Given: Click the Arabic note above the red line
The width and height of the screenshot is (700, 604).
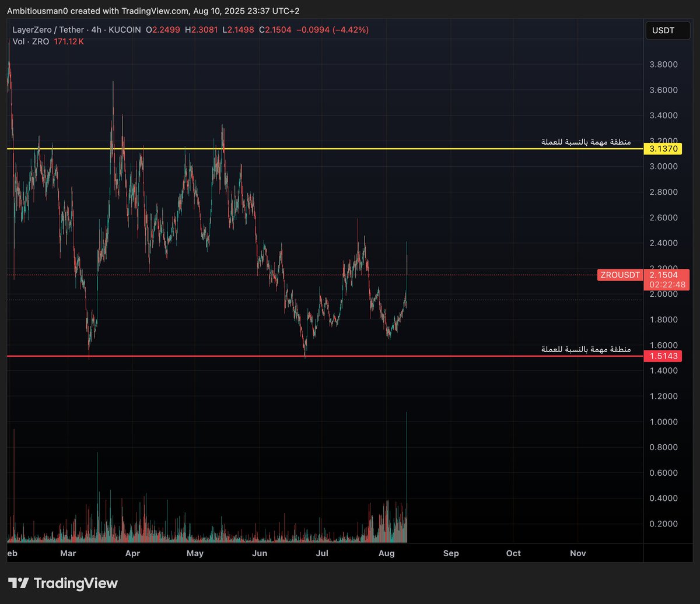Looking at the screenshot, I should 586,349.
